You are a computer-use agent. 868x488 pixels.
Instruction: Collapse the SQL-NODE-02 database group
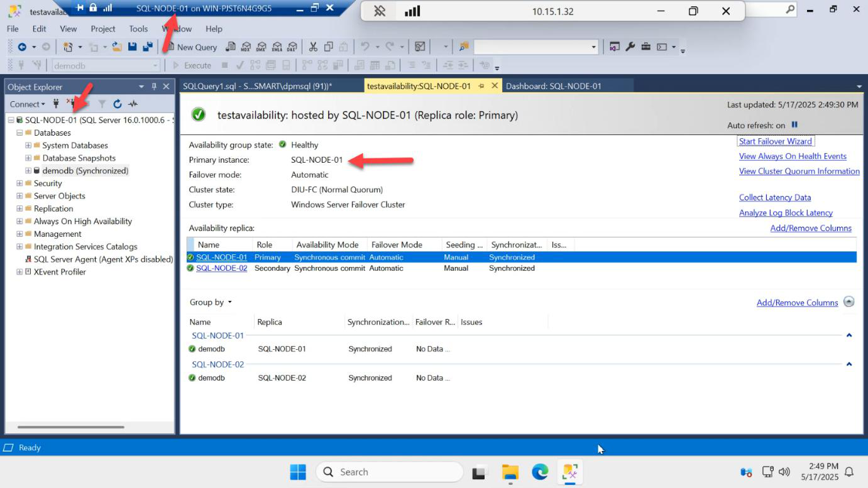[849, 364]
